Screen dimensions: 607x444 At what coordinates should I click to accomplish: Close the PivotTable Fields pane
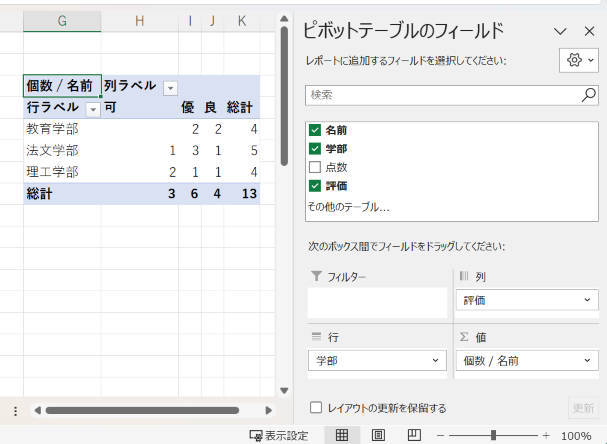(589, 31)
